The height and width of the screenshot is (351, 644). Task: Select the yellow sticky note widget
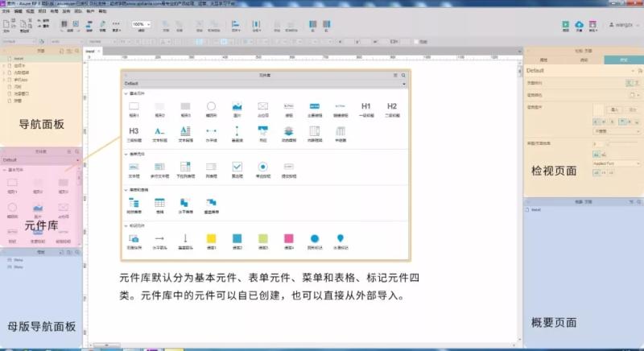(x=211, y=238)
